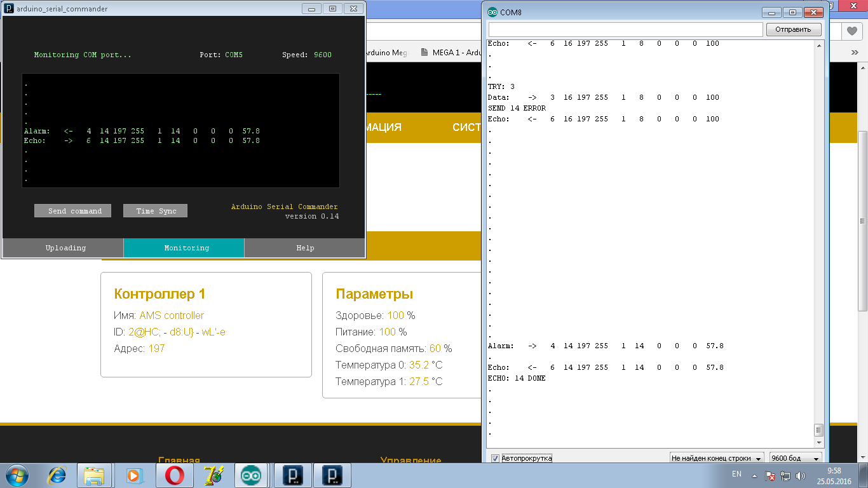Expand the bookmarks overflow chevron in browser
The height and width of the screenshot is (488, 868).
pos(855,53)
